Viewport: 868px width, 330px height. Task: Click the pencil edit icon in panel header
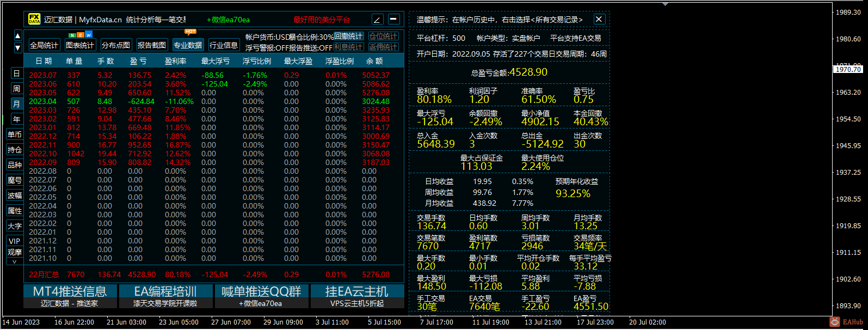pyautogui.click(x=378, y=20)
